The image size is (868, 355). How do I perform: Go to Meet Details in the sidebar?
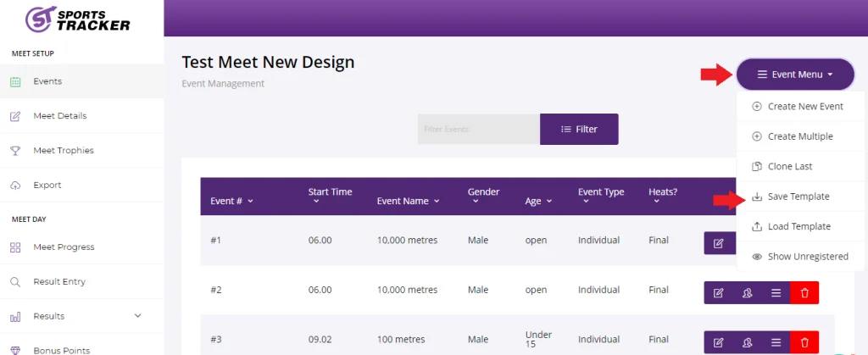click(59, 116)
